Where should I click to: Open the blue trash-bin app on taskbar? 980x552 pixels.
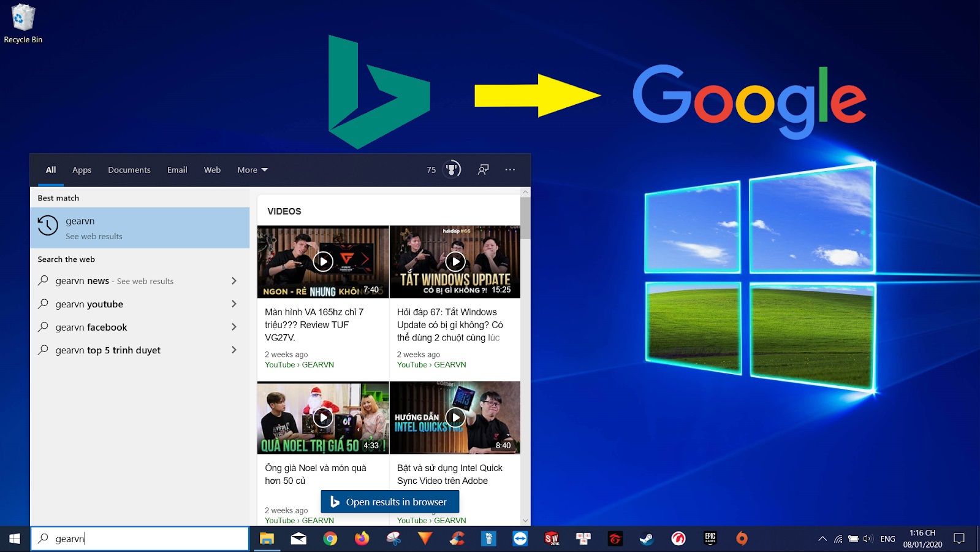pos(488,539)
